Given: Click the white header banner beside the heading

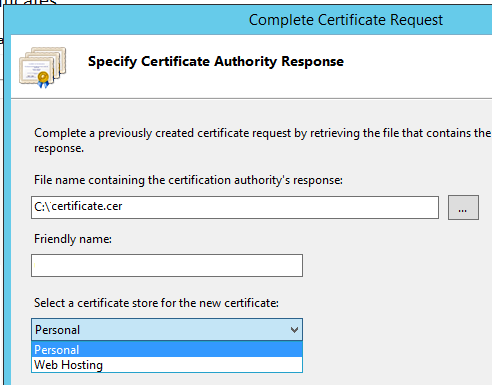Looking at the screenshot, I should [x=417, y=67].
